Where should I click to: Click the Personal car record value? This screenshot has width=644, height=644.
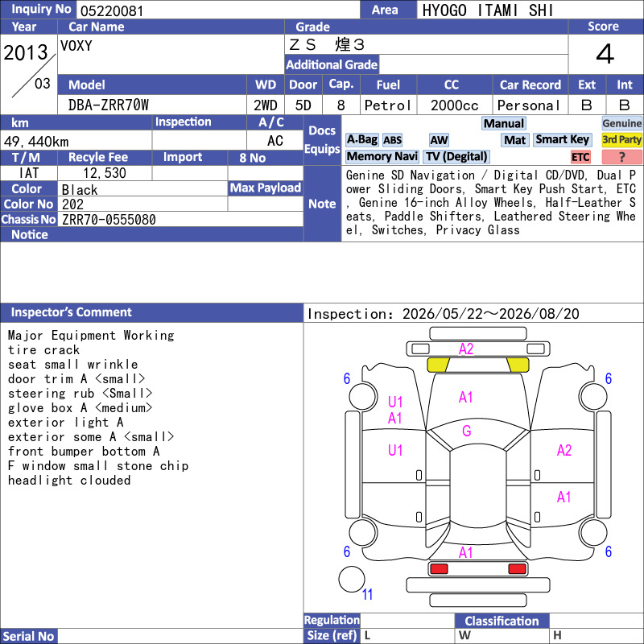tap(529, 105)
